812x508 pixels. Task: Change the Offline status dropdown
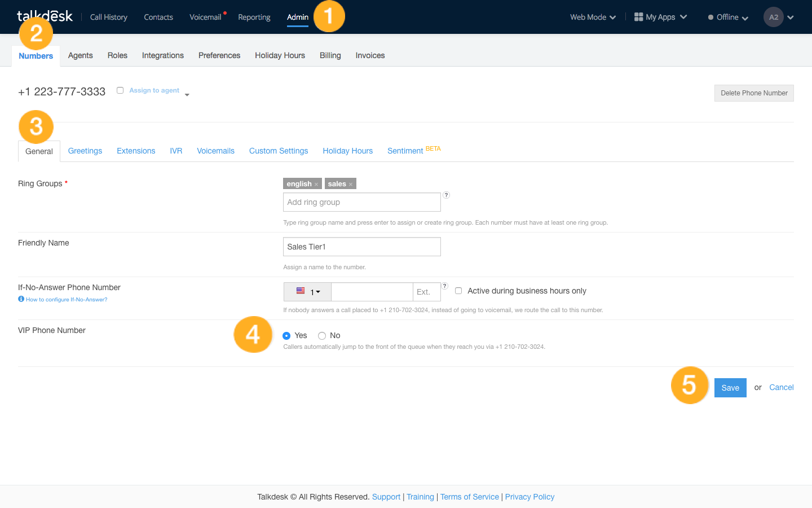click(x=728, y=17)
